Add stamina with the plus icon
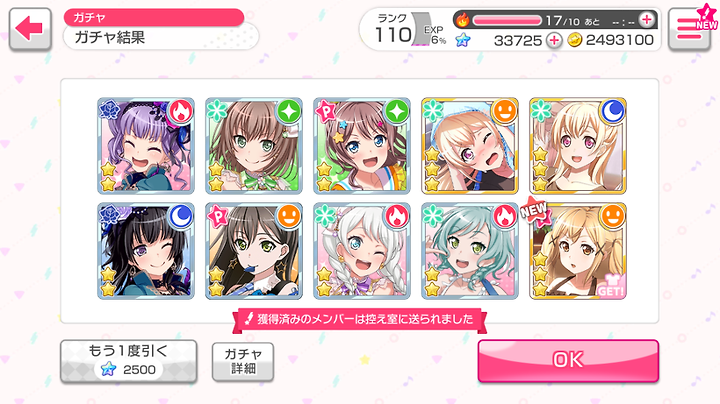The width and height of the screenshot is (720, 404). point(647,20)
